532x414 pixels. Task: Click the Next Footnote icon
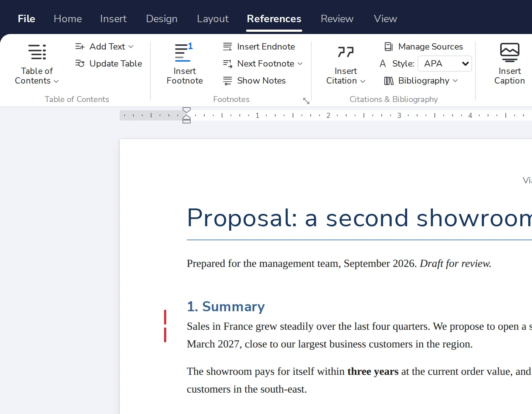[x=228, y=64]
